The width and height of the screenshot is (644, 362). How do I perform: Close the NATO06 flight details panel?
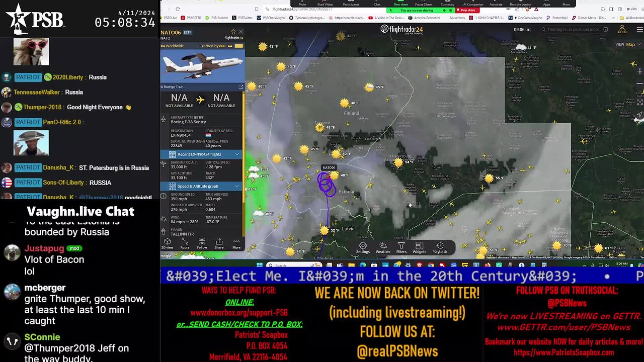coord(240,32)
